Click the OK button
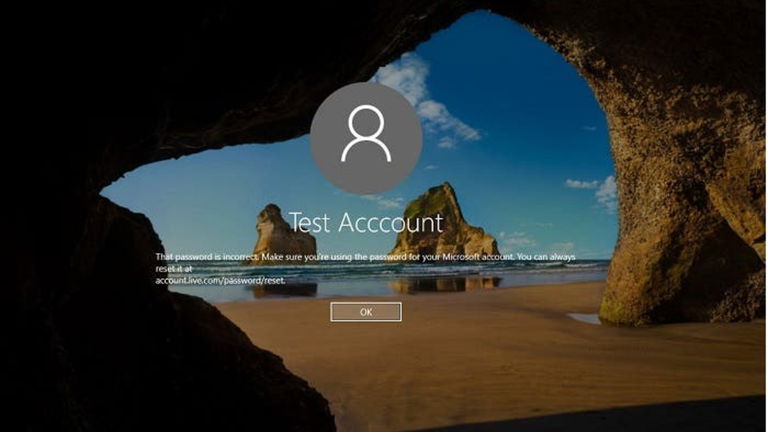 pos(365,312)
